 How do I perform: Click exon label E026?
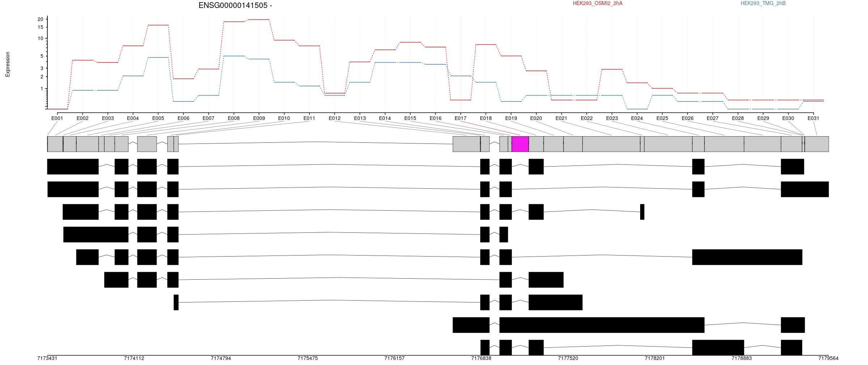coord(688,118)
